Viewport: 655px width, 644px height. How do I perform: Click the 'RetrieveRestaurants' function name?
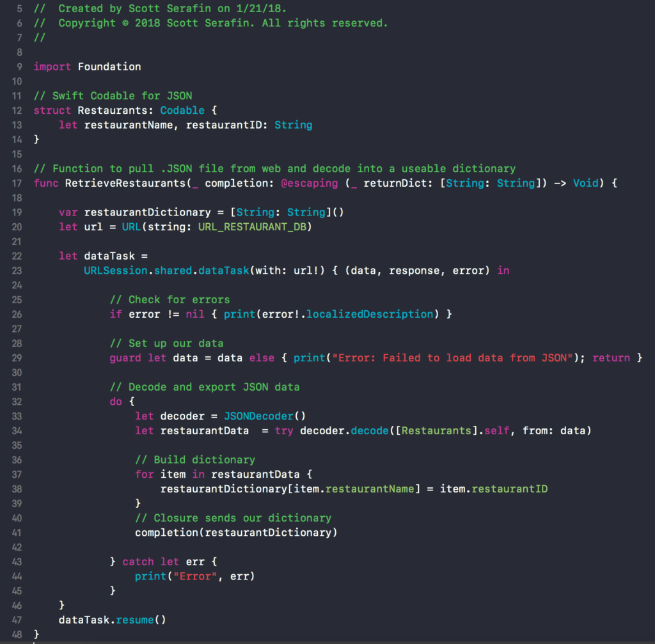pyautogui.click(x=125, y=183)
